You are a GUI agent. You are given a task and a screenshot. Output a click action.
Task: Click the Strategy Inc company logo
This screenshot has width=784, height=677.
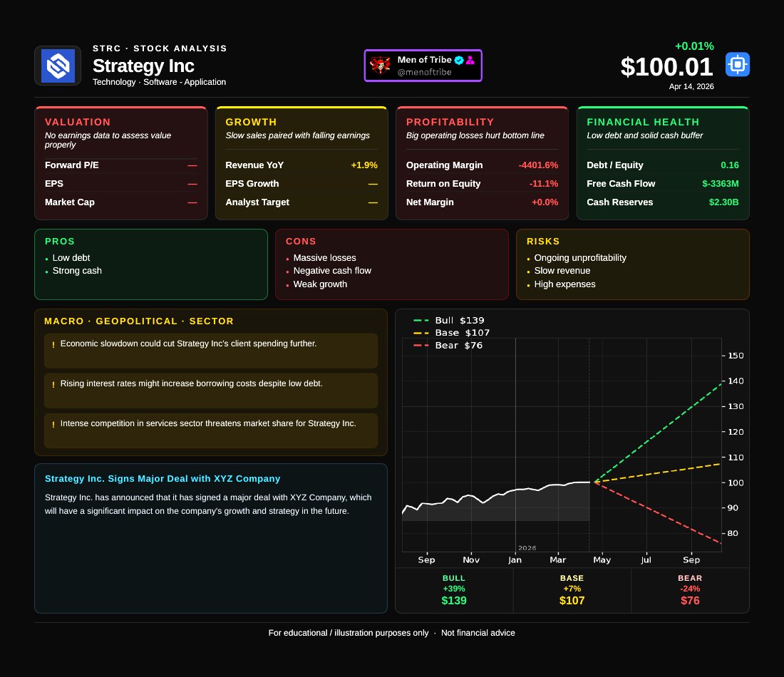[x=58, y=66]
